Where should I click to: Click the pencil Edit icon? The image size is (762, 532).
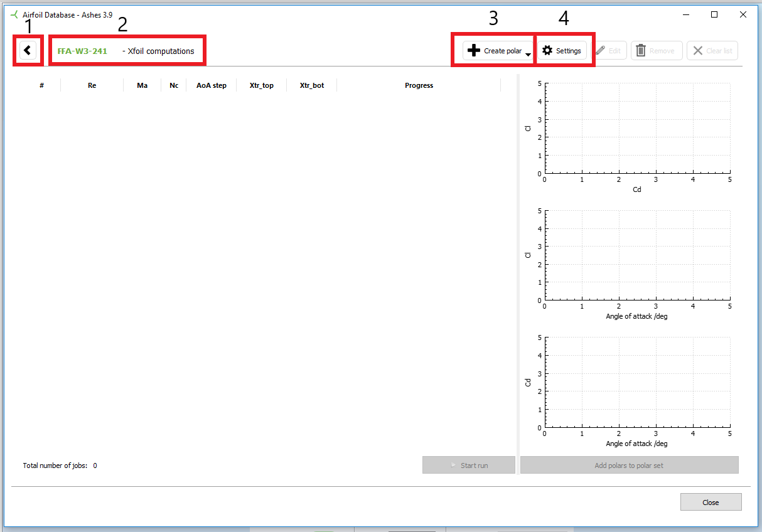[x=601, y=51]
